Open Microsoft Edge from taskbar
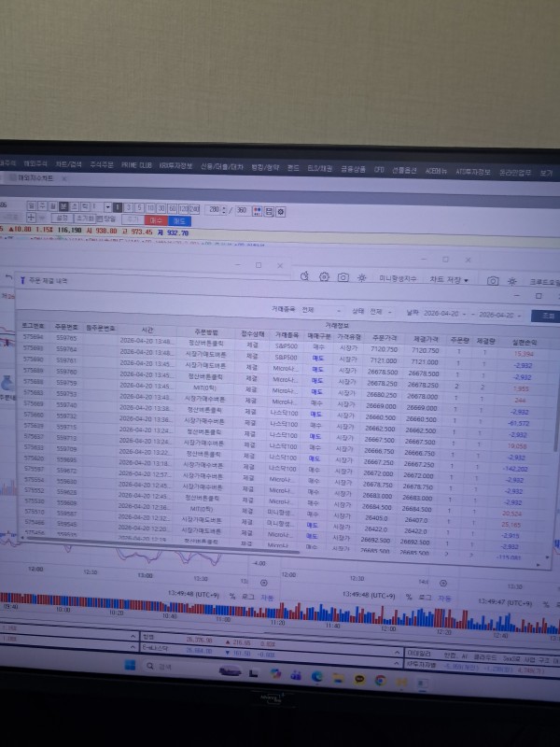This screenshot has width=560, height=747. (x=316, y=676)
